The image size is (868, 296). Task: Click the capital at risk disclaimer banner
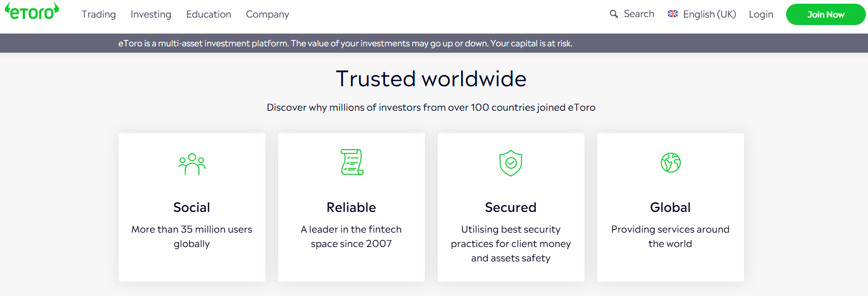(345, 43)
